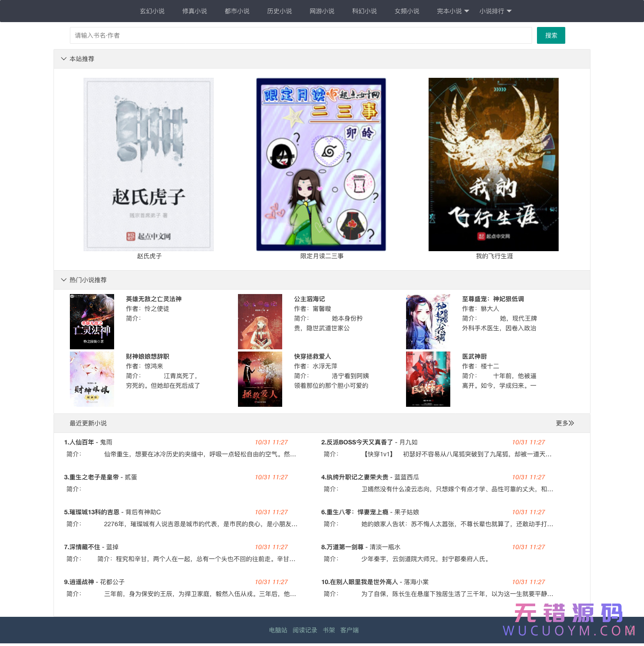
Task: Open the 赵氏虎子 book cover
Action: pyautogui.click(x=149, y=164)
